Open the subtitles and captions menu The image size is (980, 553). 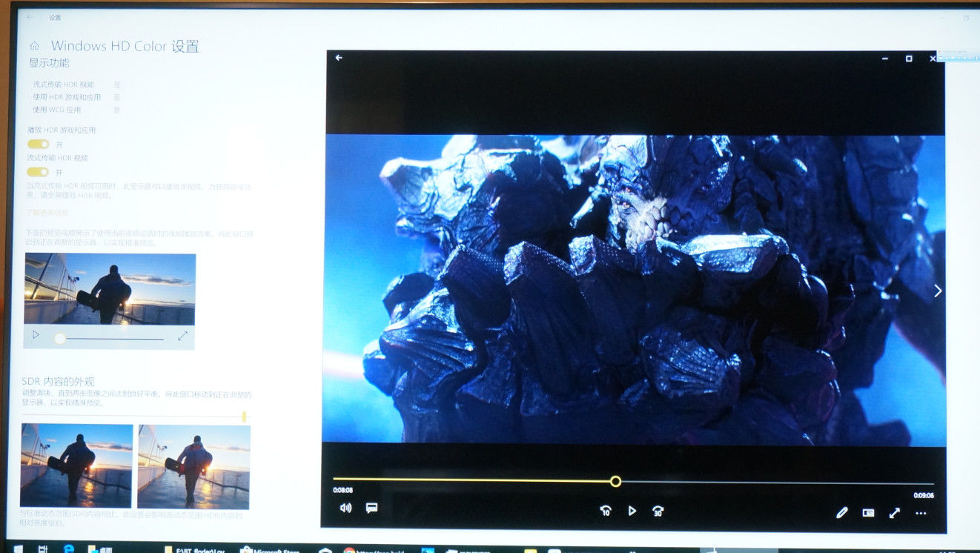372,508
